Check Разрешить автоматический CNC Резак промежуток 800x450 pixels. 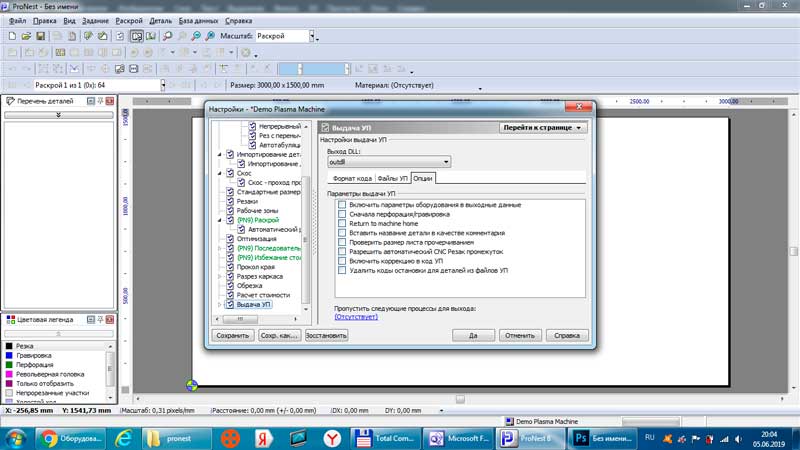click(x=342, y=252)
